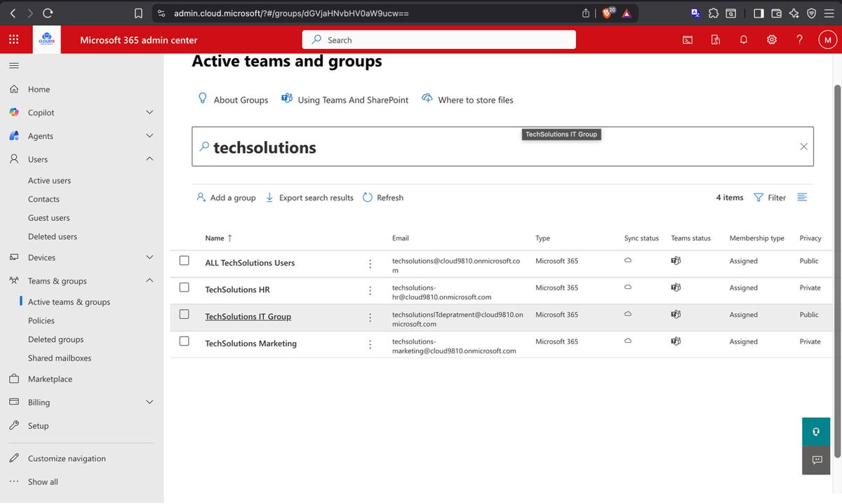
Task: Open the three-dot menu for TechSolutions HR
Action: (x=370, y=290)
